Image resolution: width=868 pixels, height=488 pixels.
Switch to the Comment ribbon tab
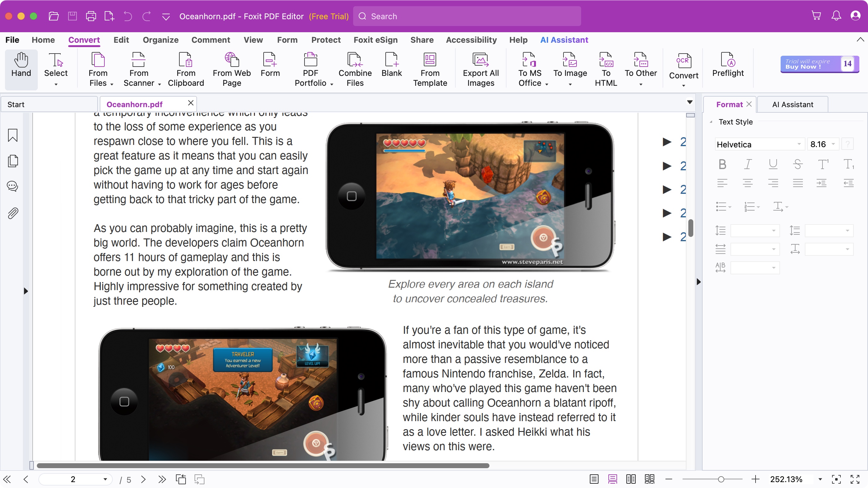tap(211, 40)
